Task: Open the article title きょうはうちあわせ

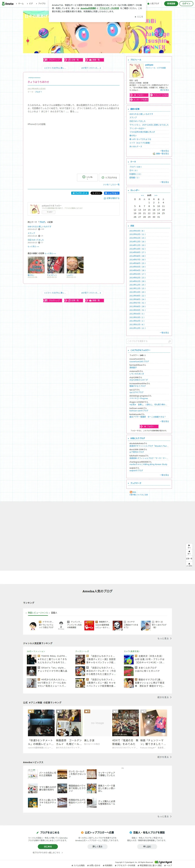Action: click(38, 82)
